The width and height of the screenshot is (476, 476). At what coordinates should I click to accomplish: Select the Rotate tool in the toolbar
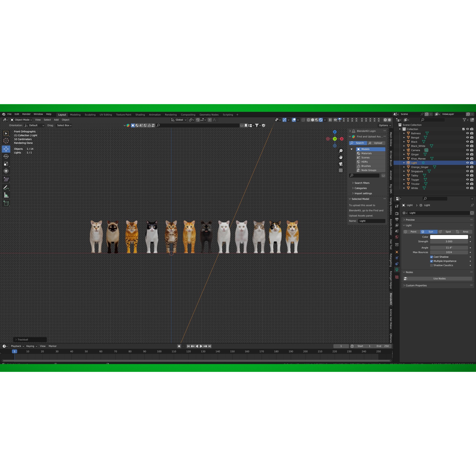(x=6, y=156)
